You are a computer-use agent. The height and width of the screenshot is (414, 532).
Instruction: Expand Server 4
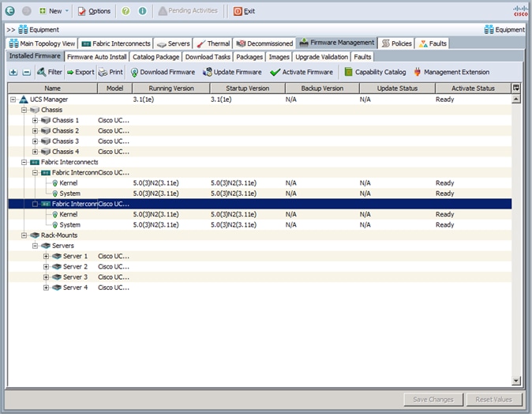pos(46,288)
